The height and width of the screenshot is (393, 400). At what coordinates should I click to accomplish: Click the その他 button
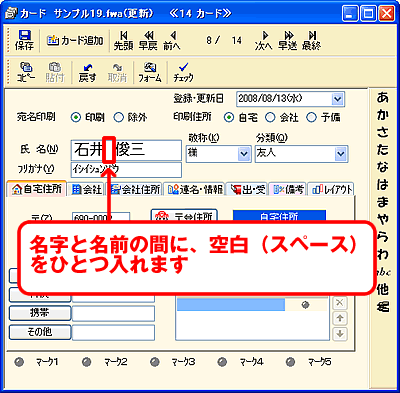(40, 332)
